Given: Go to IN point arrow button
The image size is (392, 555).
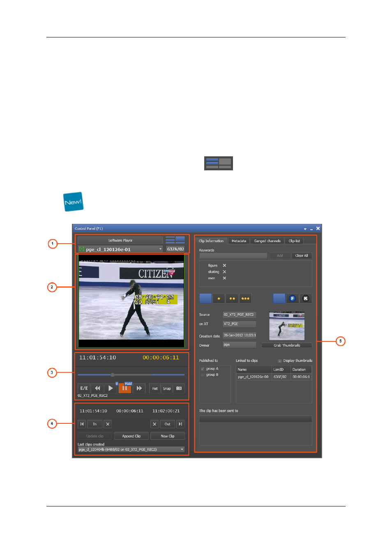Looking at the screenshot, I should tap(82, 424).
